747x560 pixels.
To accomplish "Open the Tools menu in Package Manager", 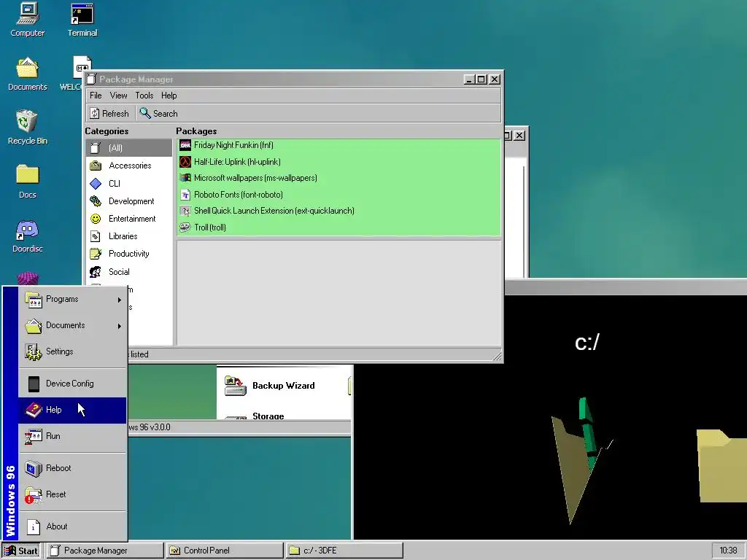I will 144,96.
